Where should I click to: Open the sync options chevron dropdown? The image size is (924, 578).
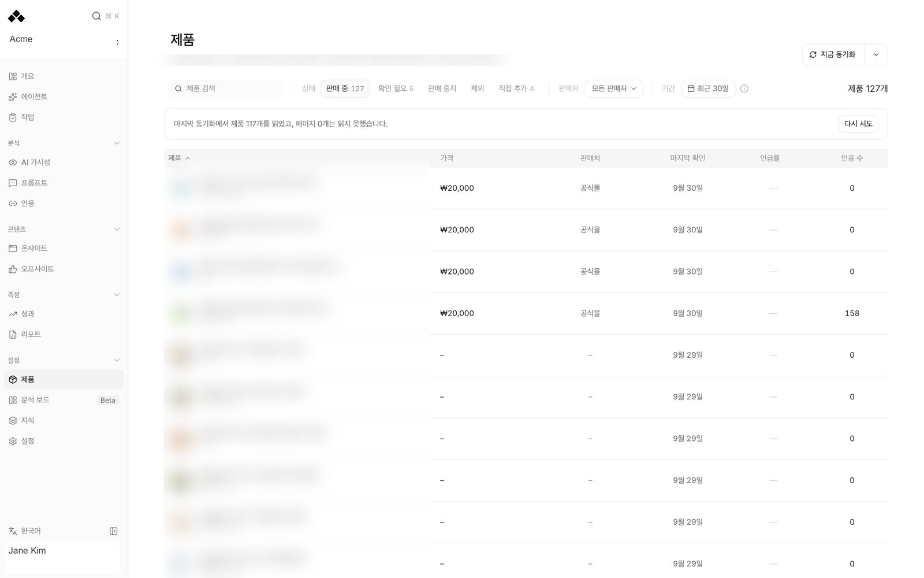(x=876, y=54)
